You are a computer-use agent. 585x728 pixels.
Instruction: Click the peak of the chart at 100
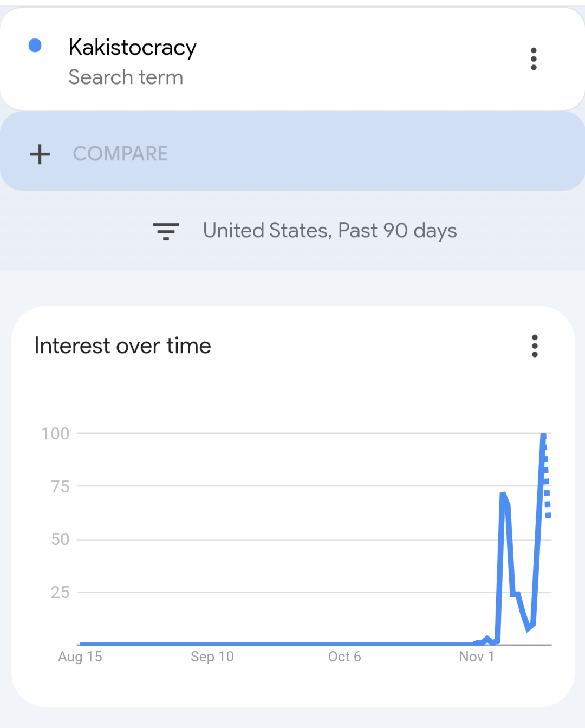coord(543,435)
